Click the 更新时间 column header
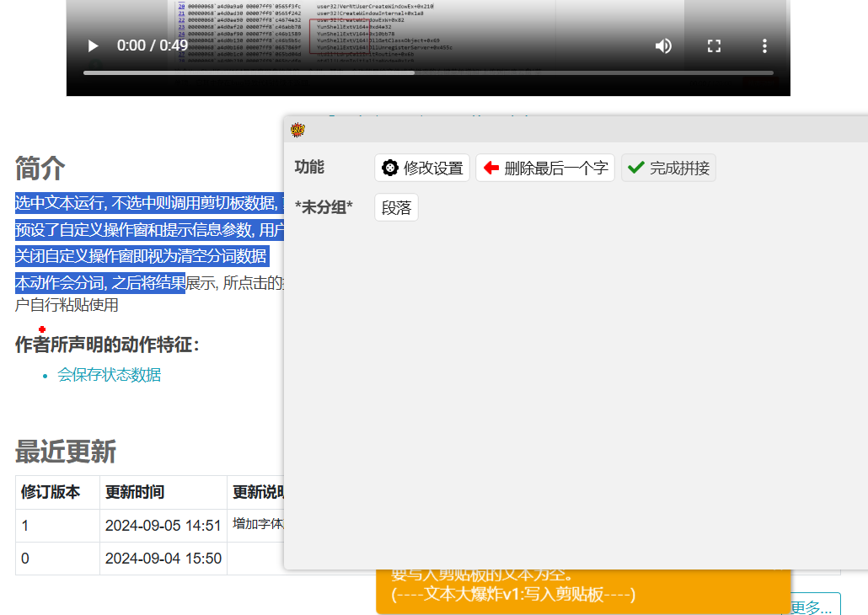The image size is (868, 615). pyautogui.click(x=163, y=492)
